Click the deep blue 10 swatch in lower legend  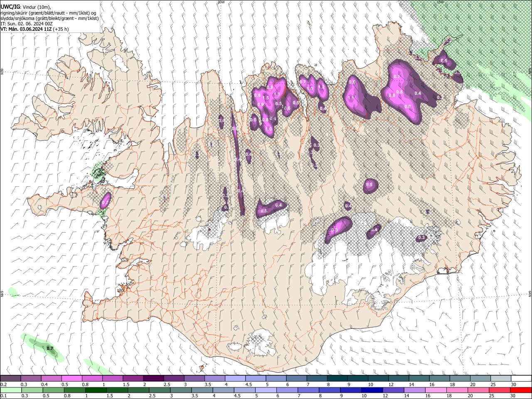click(372, 390)
